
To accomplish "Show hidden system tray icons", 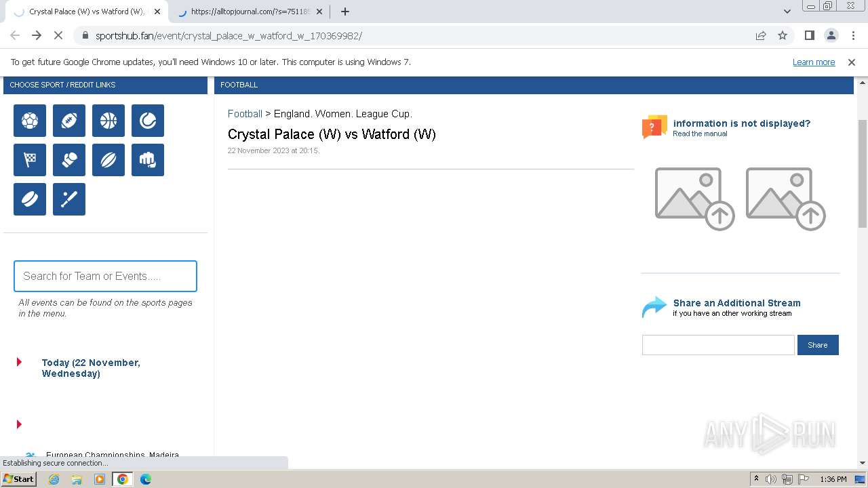I will [x=756, y=479].
